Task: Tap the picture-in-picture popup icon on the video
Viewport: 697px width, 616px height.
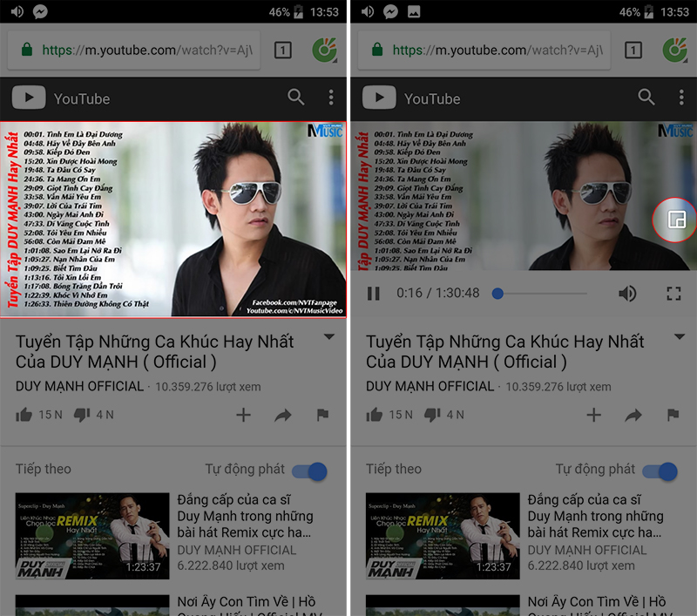Action: 676,220
